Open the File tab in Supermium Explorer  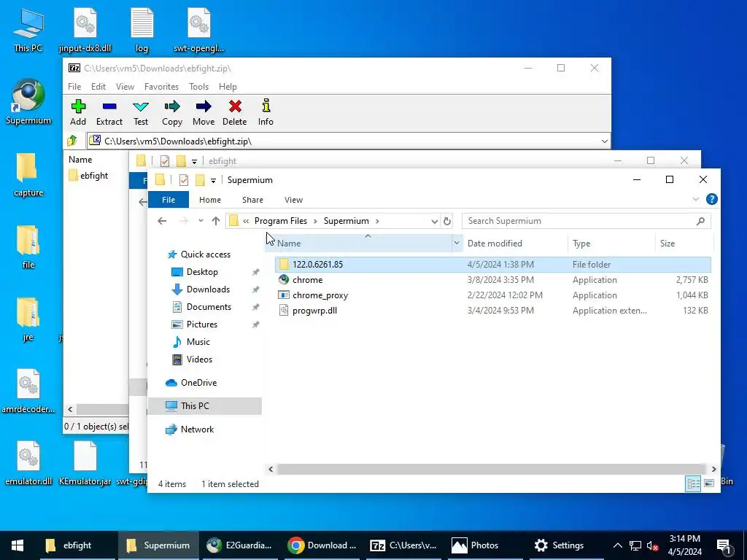coord(169,200)
